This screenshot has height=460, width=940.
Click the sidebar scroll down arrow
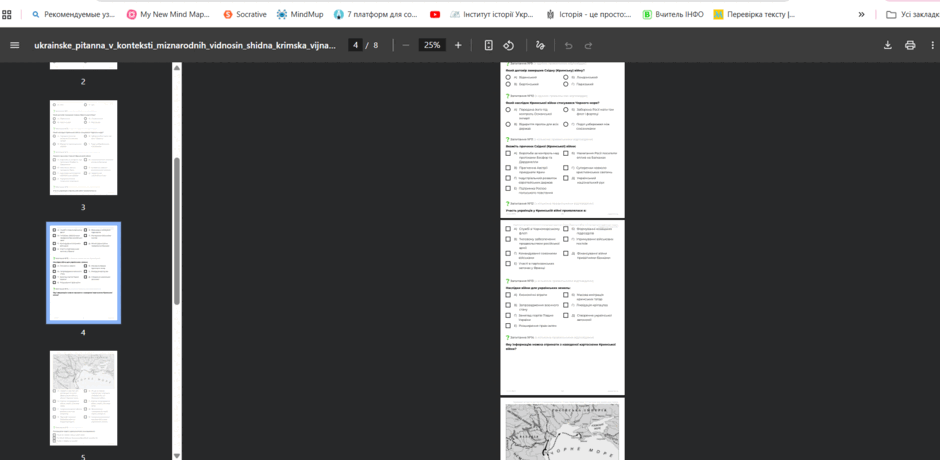pyautogui.click(x=177, y=456)
